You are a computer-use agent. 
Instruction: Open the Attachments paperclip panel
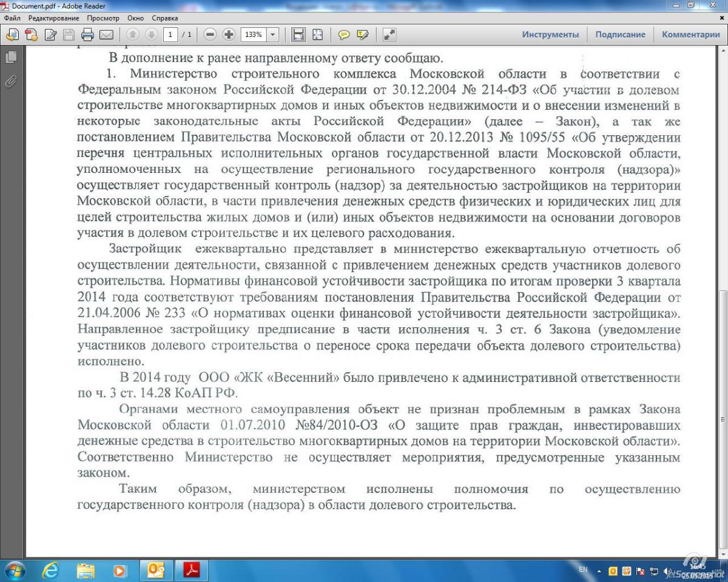[11, 81]
